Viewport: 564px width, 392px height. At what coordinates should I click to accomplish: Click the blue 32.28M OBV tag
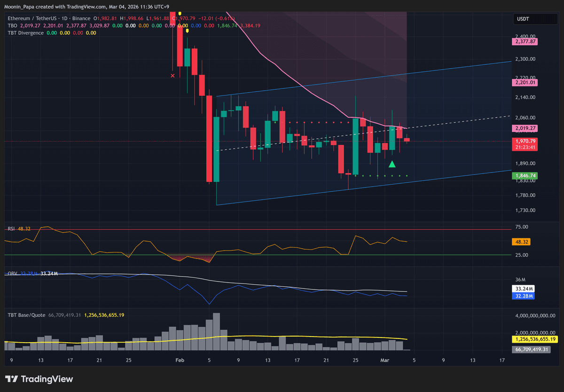click(x=523, y=296)
